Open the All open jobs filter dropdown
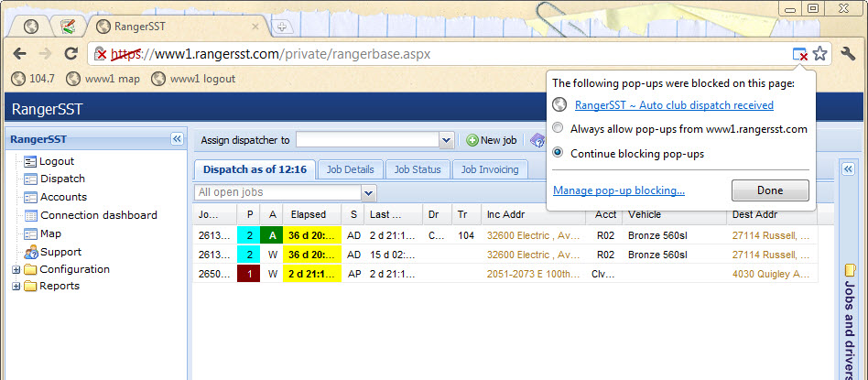 pos(368,193)
